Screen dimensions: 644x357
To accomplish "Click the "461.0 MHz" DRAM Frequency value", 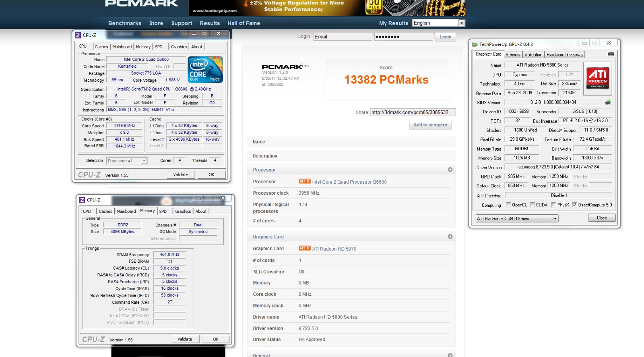I will [x=169, y=255].
